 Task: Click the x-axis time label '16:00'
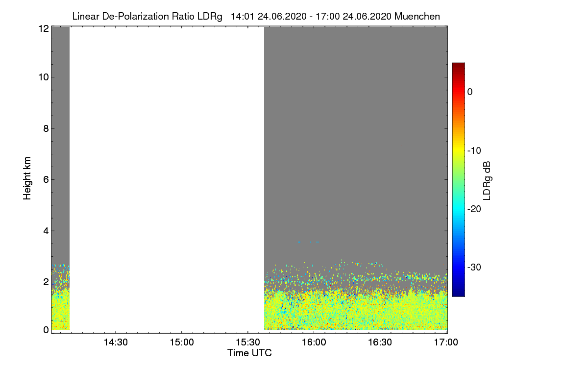pos(314,343)
